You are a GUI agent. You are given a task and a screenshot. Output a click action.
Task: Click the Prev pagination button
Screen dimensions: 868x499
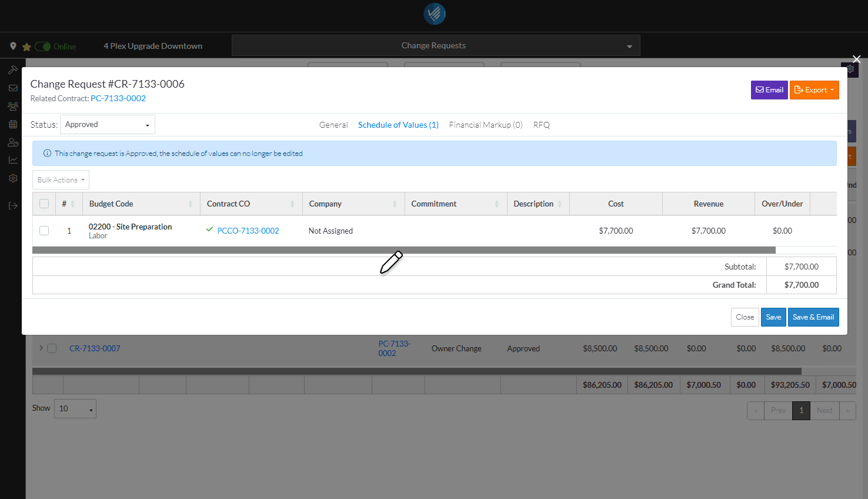(778, 411)
